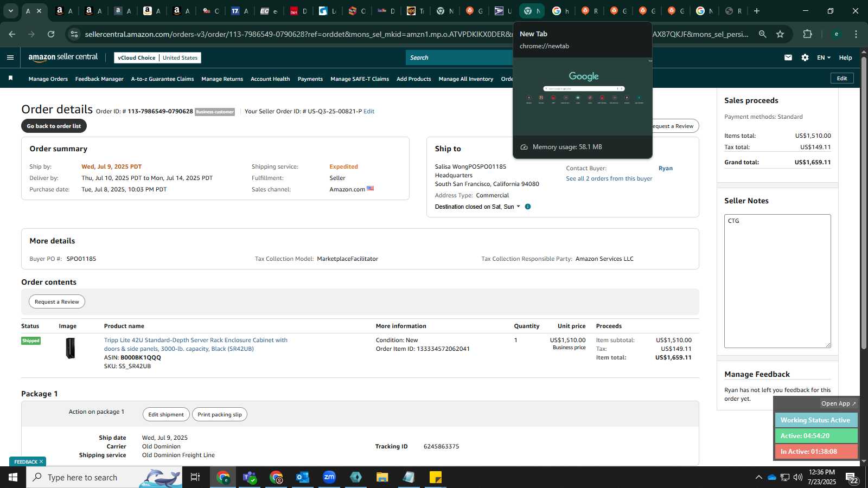Click the Help link in header
The width and height of the screenshot is (868, 488).
tap(845, 57)
